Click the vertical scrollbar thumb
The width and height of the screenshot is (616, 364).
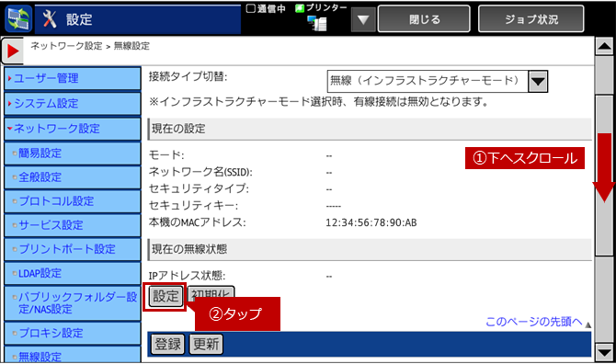click(x=604, y=175)
